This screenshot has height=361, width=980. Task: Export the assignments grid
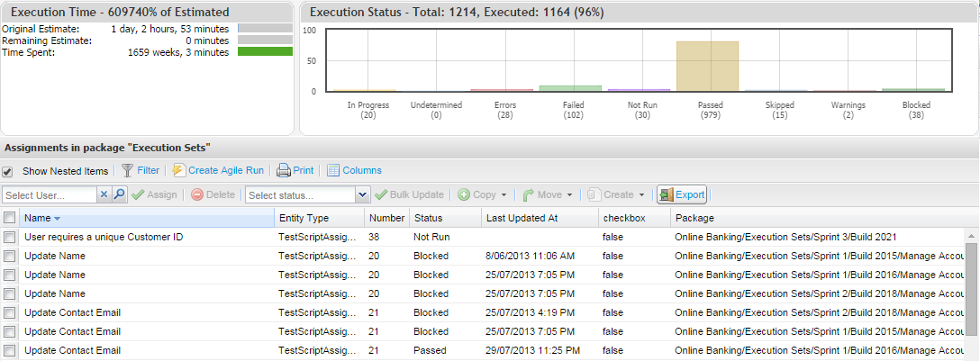pos(682,194)
